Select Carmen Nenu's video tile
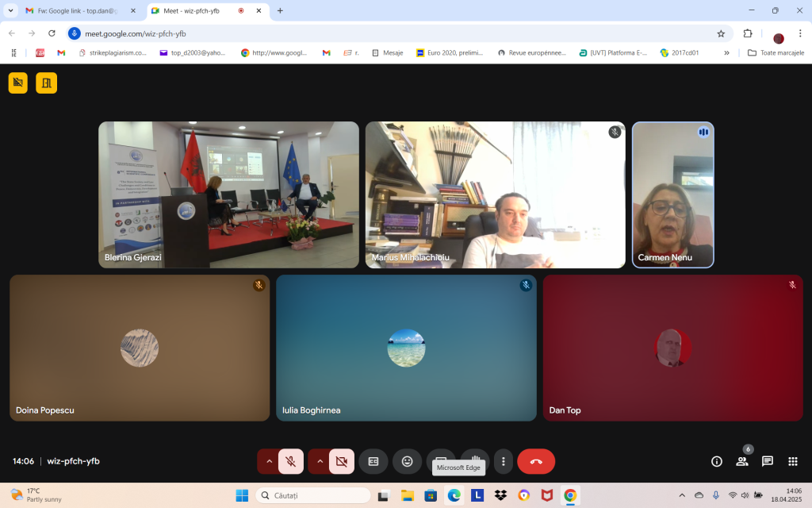812x508 pixels. coord(672,195)
